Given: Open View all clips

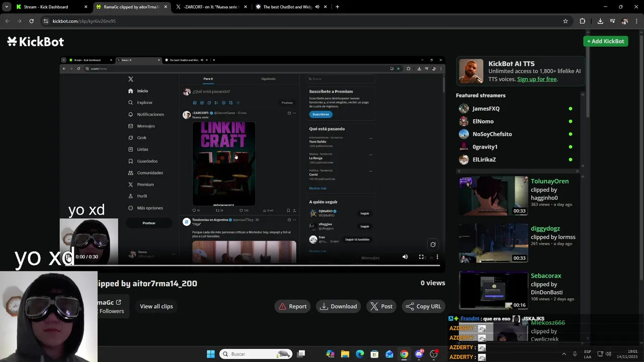Looking at the screenshot, I should [x=156, y=306].
